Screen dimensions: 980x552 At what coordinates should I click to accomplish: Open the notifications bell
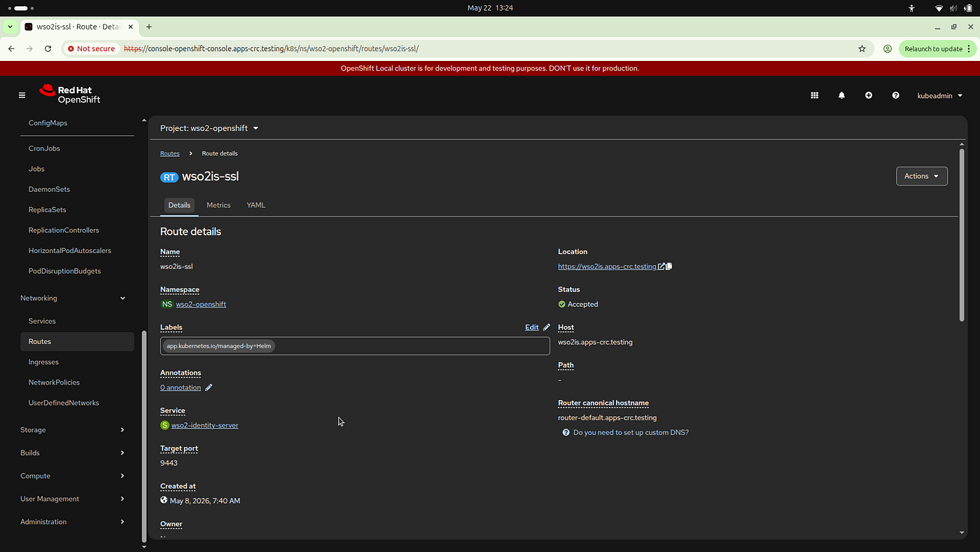click(842, 95)
